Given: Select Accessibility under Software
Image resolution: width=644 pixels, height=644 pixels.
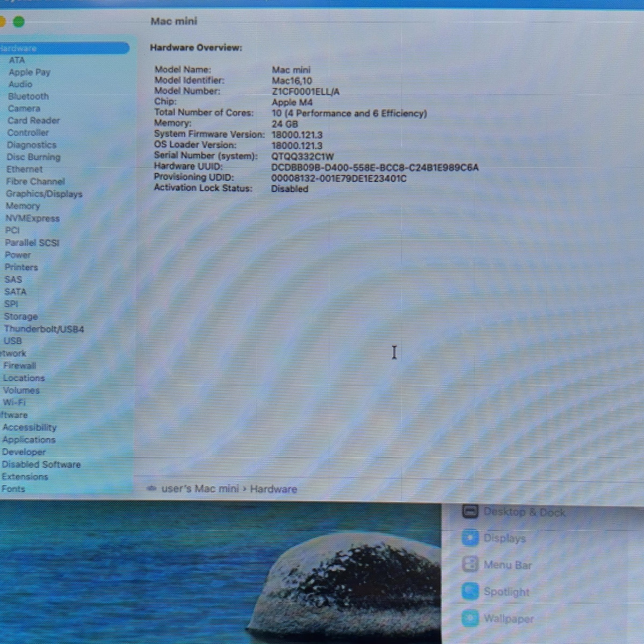Looking at the screenshot, I should [30, 428].
